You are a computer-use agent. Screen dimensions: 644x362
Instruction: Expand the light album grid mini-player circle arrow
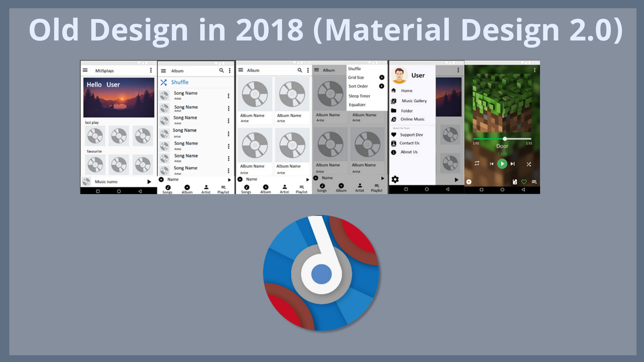click(240, 179)
